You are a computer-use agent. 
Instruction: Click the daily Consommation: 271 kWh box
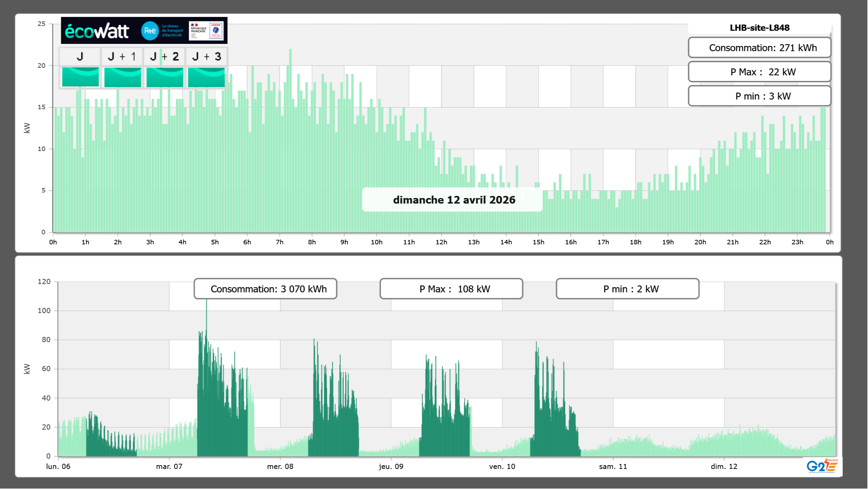759,48
